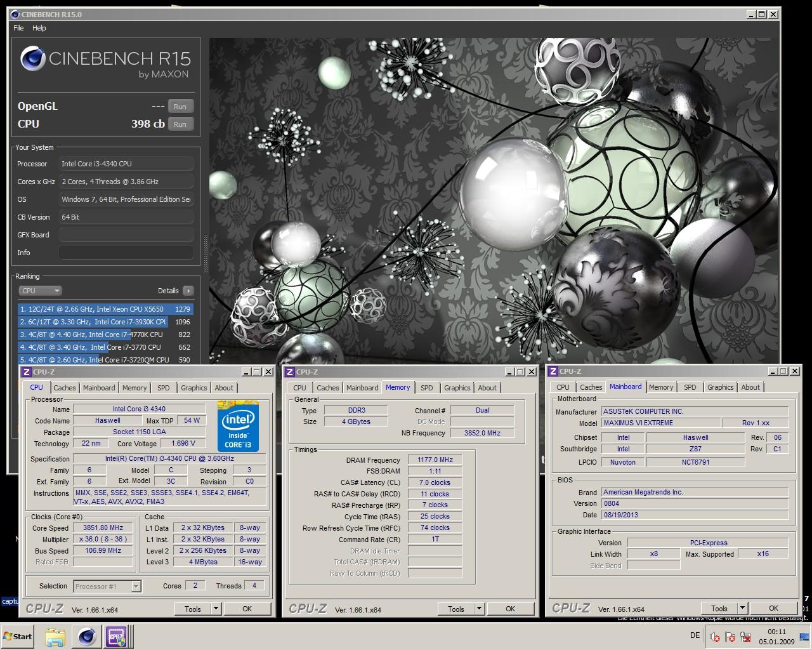Open Windows Explorer from the taskbar
The image size is (812, 650).
(x=55, y=637)
